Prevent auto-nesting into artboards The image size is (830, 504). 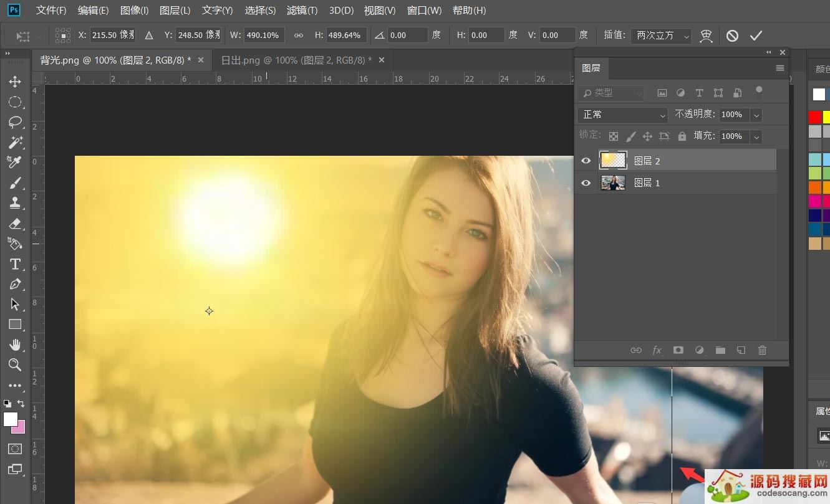pyautogui.click(x=664, y=136)
